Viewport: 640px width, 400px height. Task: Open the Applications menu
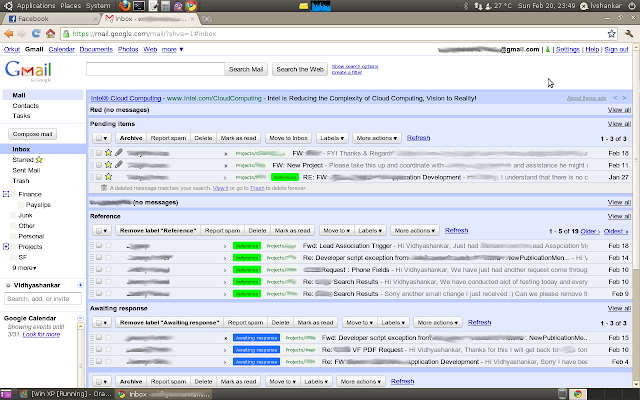click(x=36, y=6)
